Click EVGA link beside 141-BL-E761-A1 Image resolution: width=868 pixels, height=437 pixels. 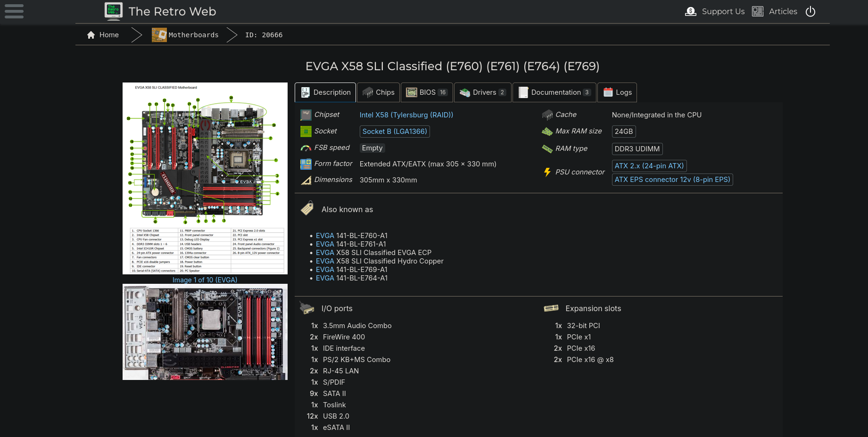tap(325, 244)
